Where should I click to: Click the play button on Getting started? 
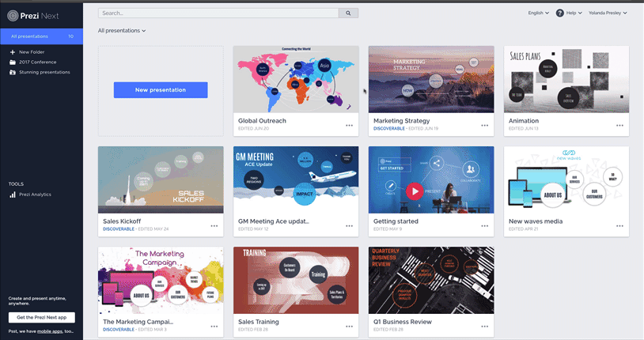pos(415,191)
